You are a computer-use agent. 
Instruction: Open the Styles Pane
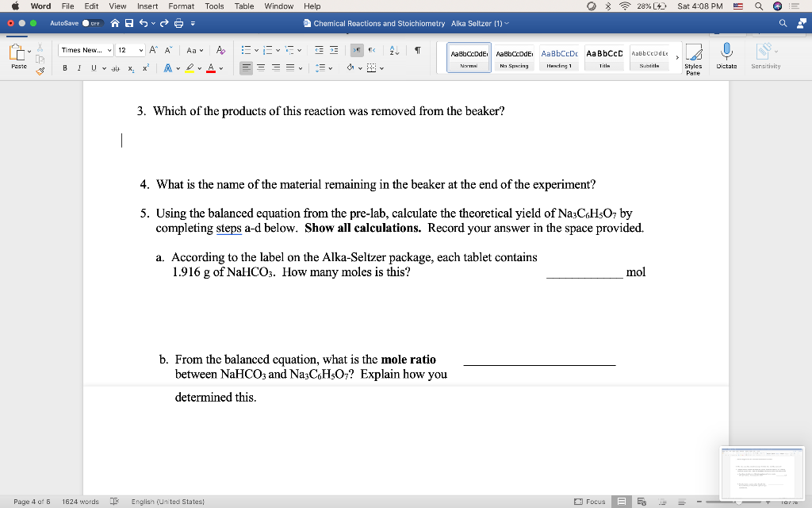coord(694,57)
